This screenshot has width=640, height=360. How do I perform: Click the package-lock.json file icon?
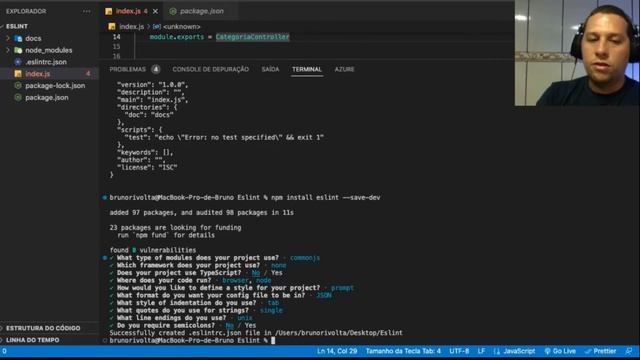pyautogui.click(x=18, y=86)
